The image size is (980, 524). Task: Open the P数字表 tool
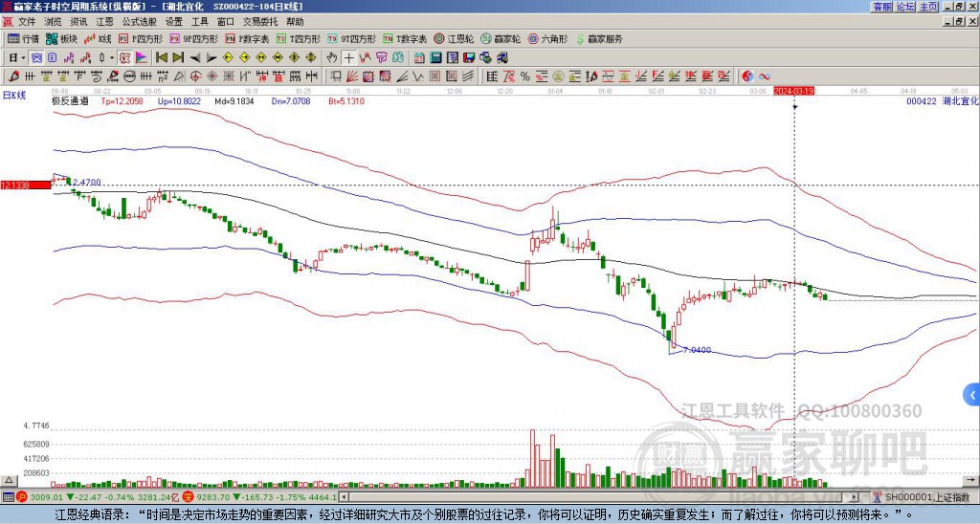[x=248, y=38]
